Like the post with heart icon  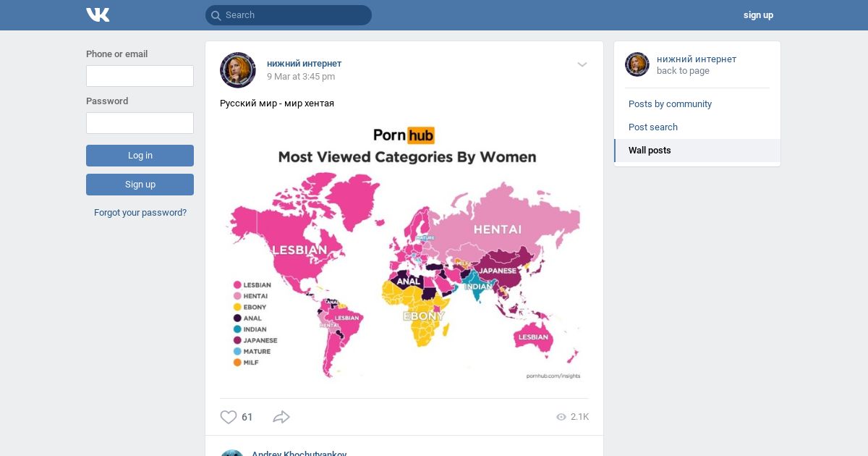click(229, 417)
